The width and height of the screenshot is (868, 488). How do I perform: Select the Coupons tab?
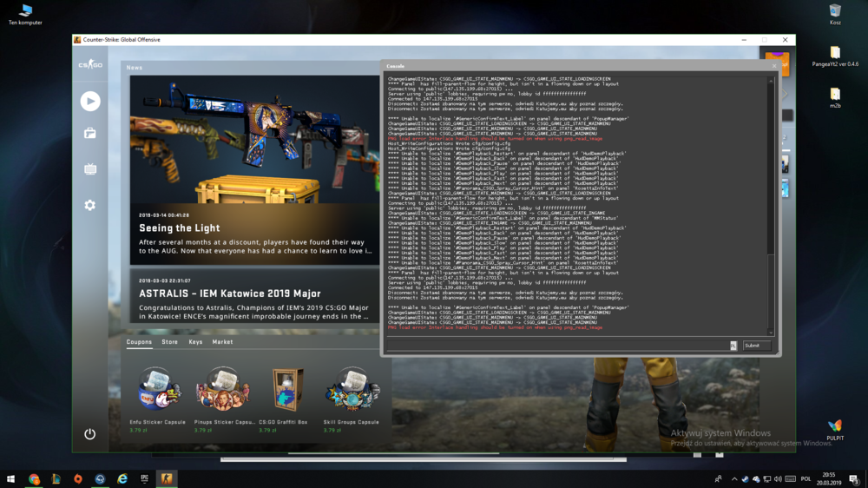click(139, 342)
